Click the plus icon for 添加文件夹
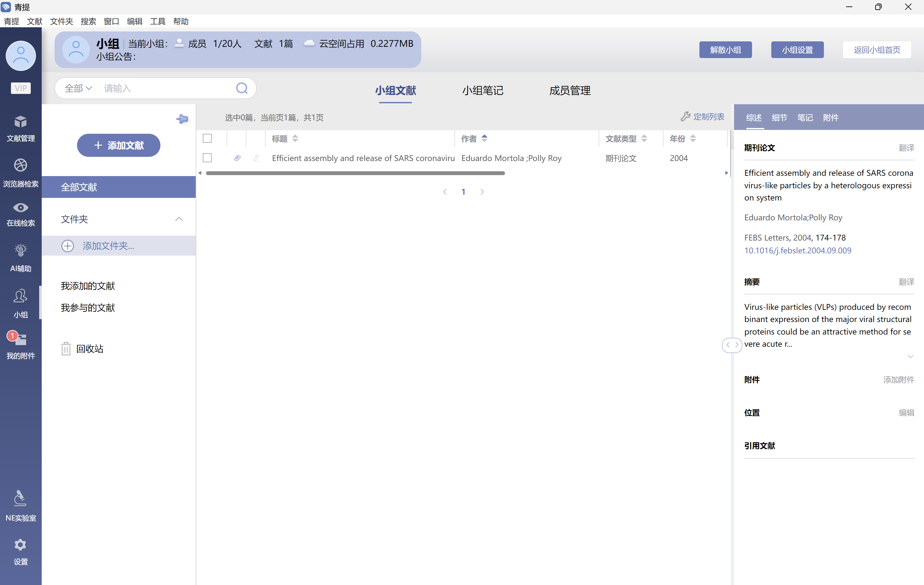924x585 pixels. click(67, 246)
